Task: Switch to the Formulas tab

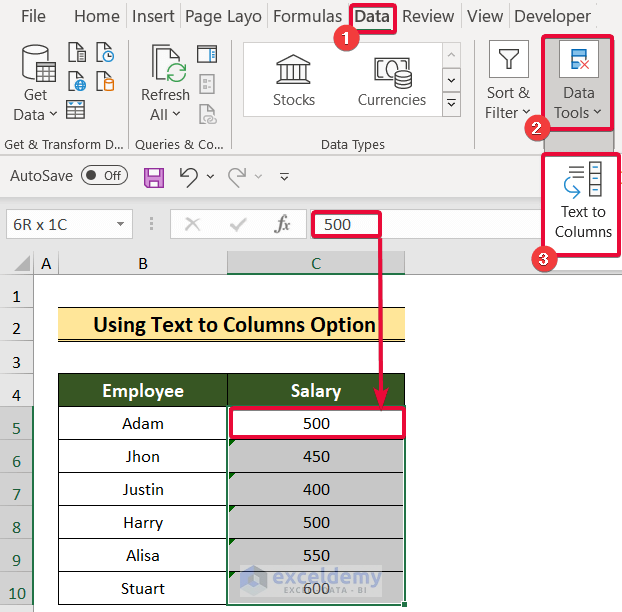Action: (307, 16)
